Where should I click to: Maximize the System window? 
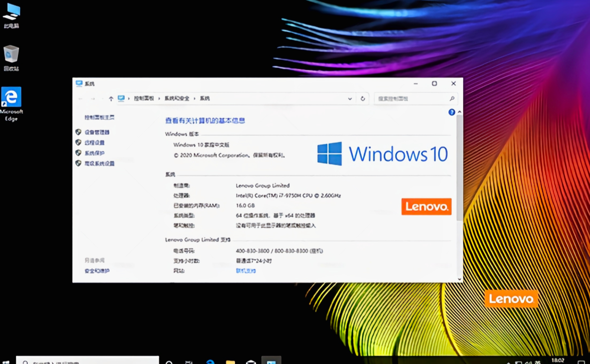pyautogui.click(x=434, y=84)
